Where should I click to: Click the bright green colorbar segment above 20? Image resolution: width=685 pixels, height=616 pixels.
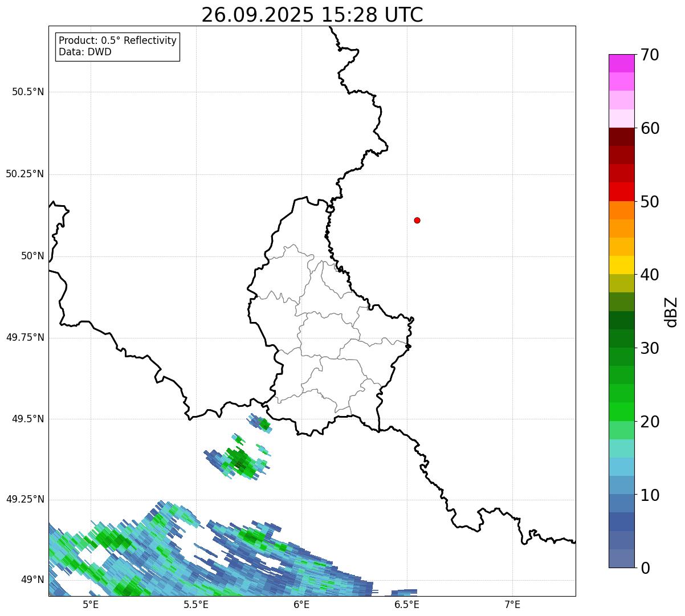[621, 411]
